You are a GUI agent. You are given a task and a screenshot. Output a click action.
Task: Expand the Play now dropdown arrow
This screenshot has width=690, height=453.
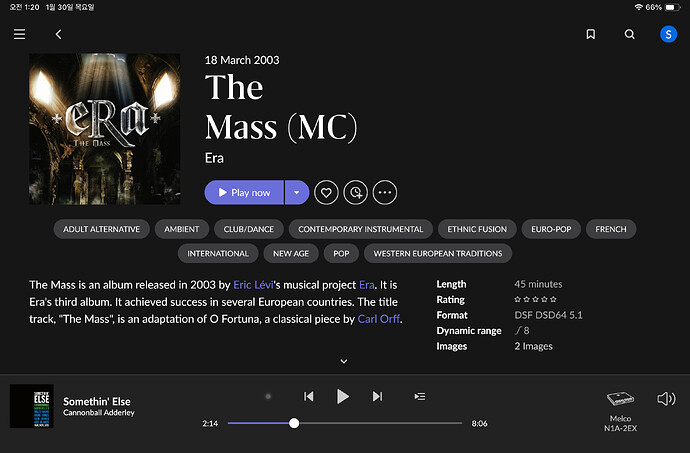(297, 192)
